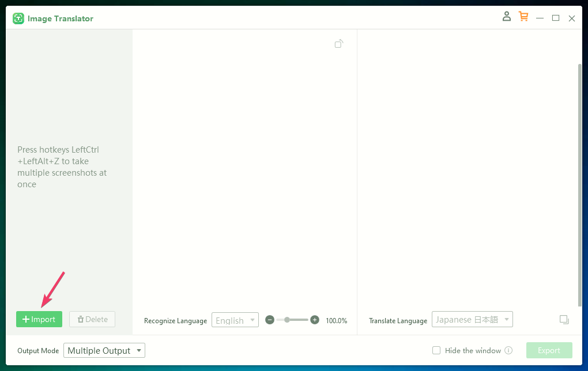The height and width of the screenshot is (371, 588).
Task: Show info beside Hide the window
Action: [508, 350]
